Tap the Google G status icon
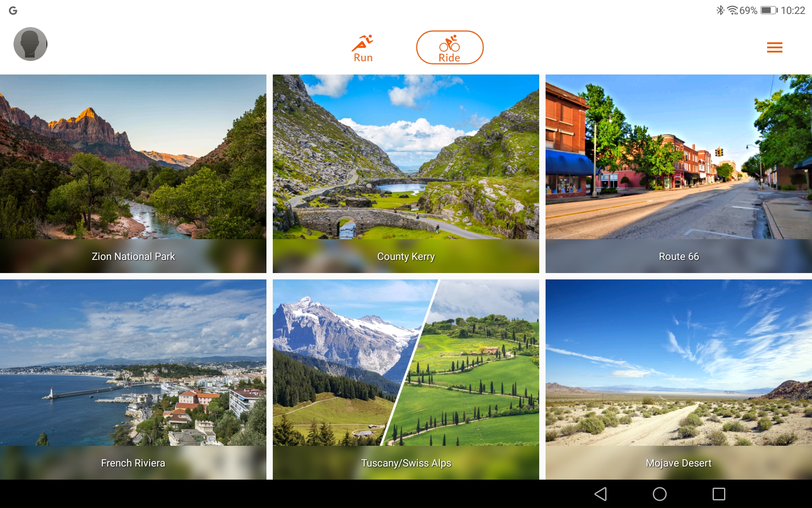This screenshot has height=508, width=812. tap(13, 11)
